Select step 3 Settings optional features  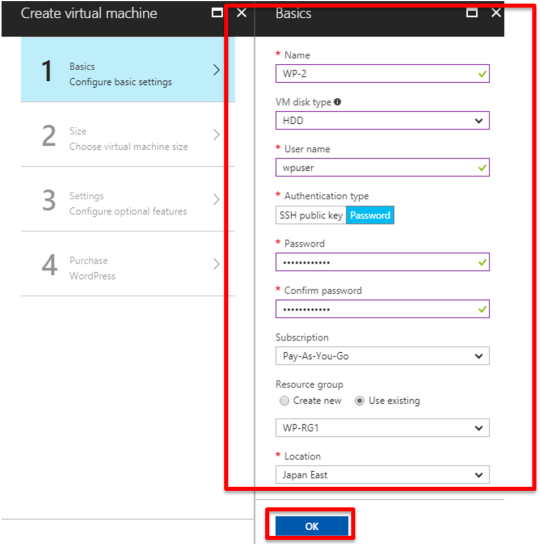[x=128, y=199]
